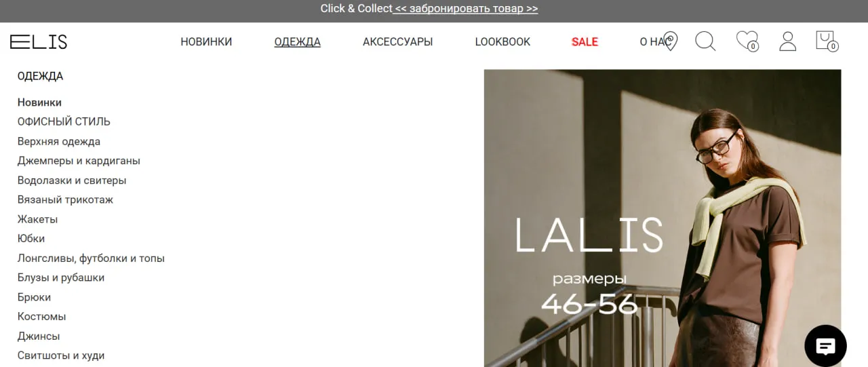
Task: Select the Джемперы и кардиганы category
Action: [79, 161]
